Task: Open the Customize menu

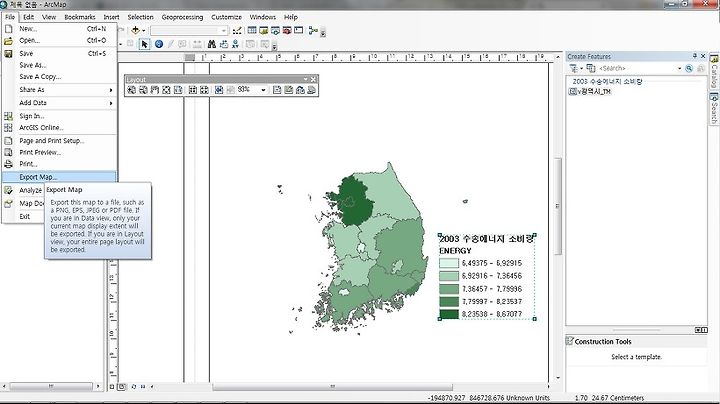Action: pos(226,17)
